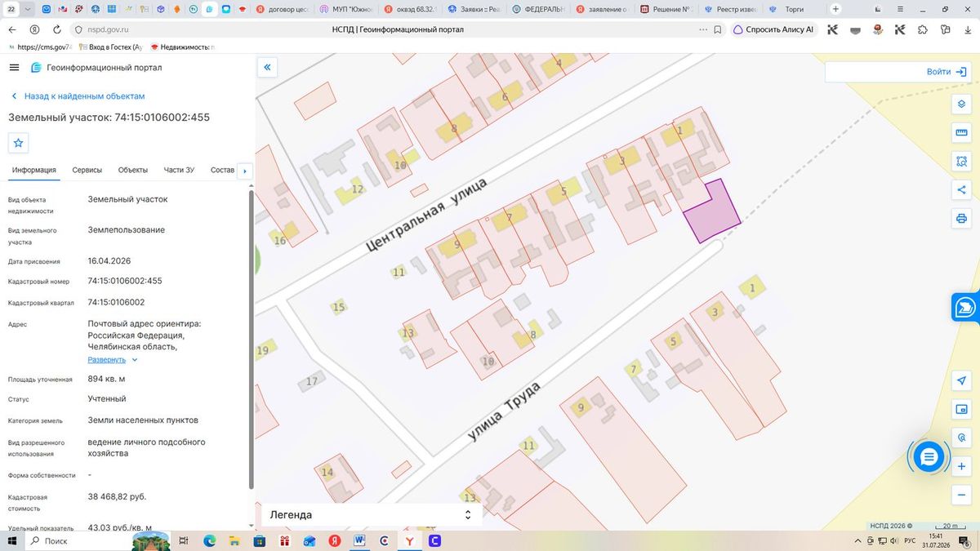
Task: Open the Недвижимость bookmark
Action: click(181, 47)
